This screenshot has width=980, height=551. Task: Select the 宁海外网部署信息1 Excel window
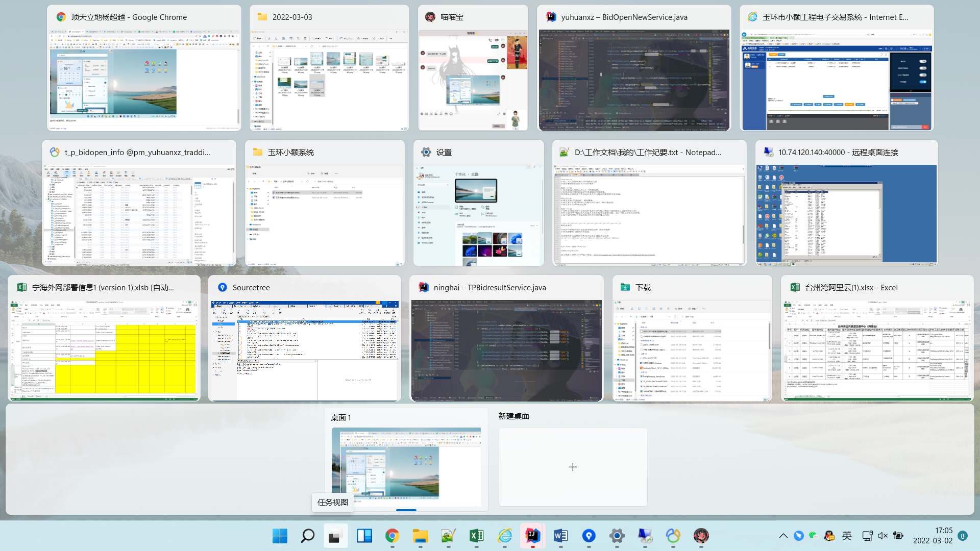click(104, 338)
